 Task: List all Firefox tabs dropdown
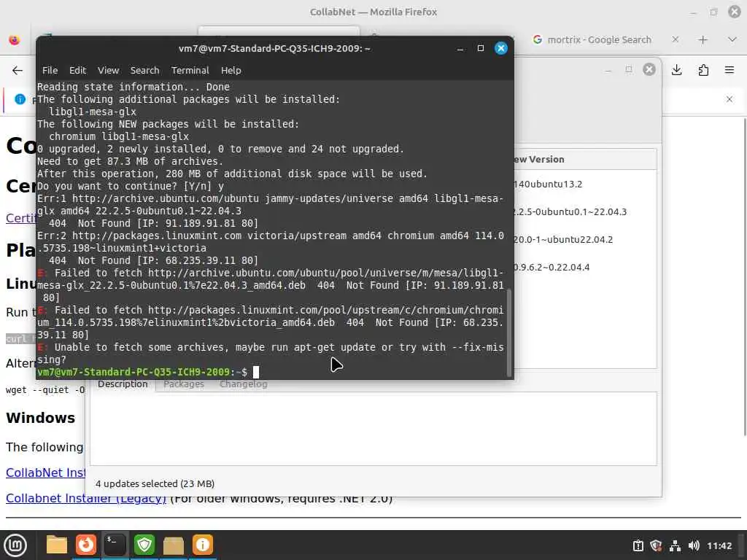(x=732, y=40)
